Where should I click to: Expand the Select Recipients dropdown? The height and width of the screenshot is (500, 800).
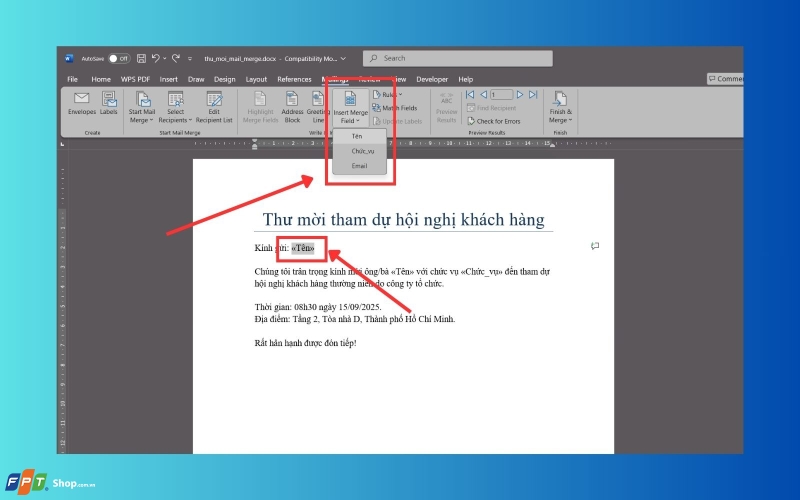[175, 108]
